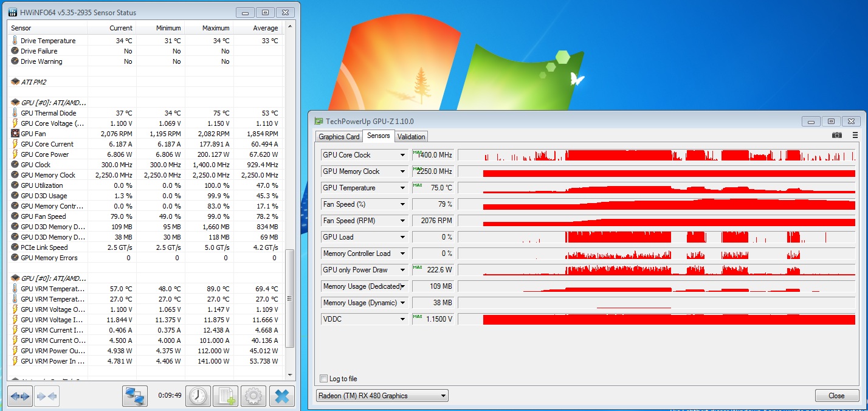Click the Minimum column header
This screenshot has width=868, height=411.
click(160, 28)
